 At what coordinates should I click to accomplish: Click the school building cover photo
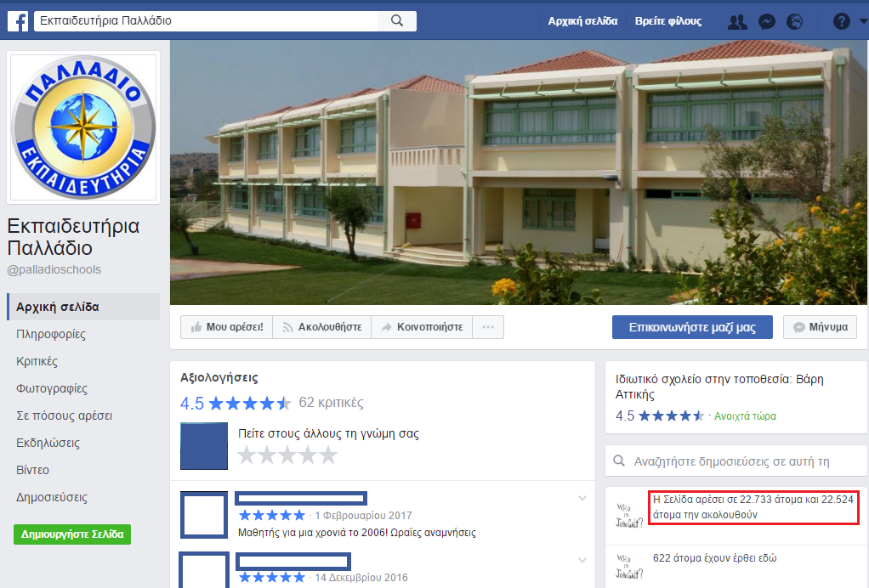[518, 172]
